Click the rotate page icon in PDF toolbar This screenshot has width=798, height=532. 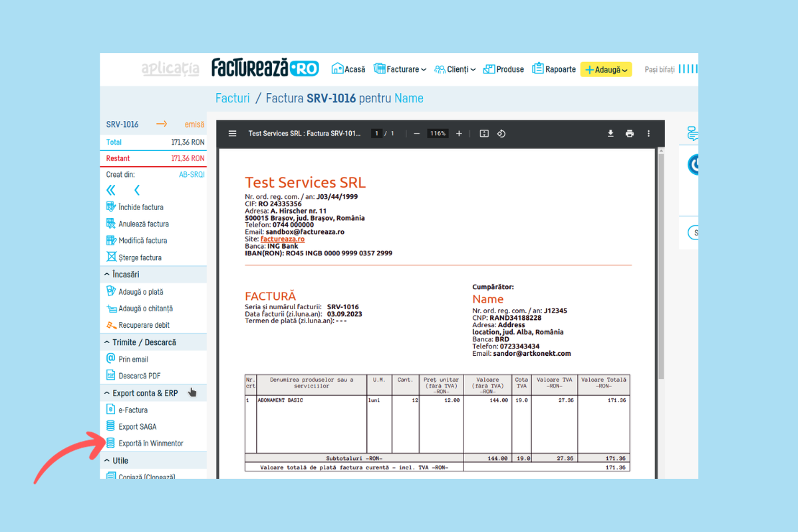click(x=501, y=134)
